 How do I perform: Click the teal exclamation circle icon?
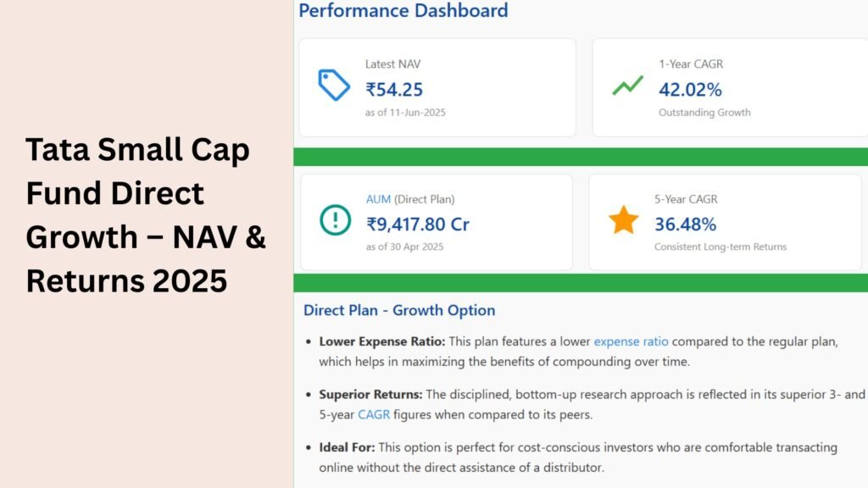335,219
